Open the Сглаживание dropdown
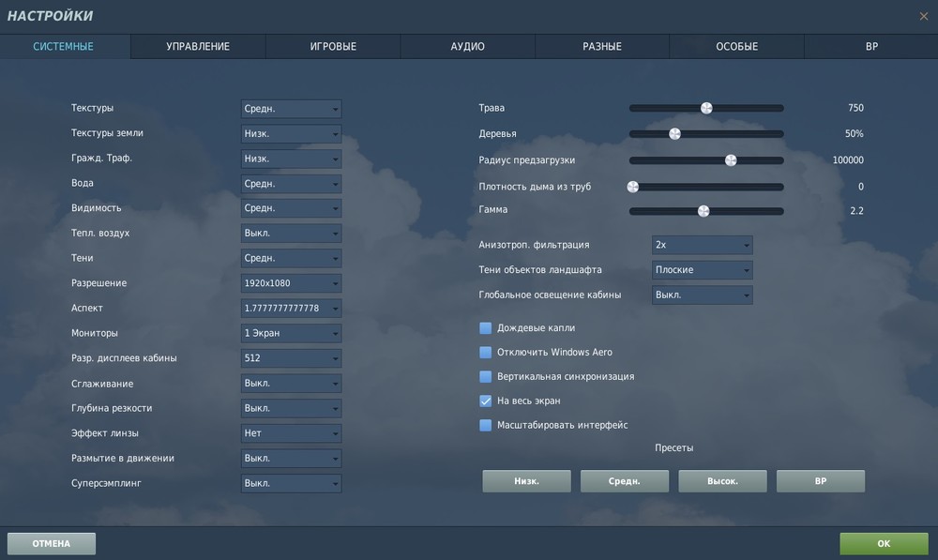Screen dimensions: 938x560 [x=292, y=384]
